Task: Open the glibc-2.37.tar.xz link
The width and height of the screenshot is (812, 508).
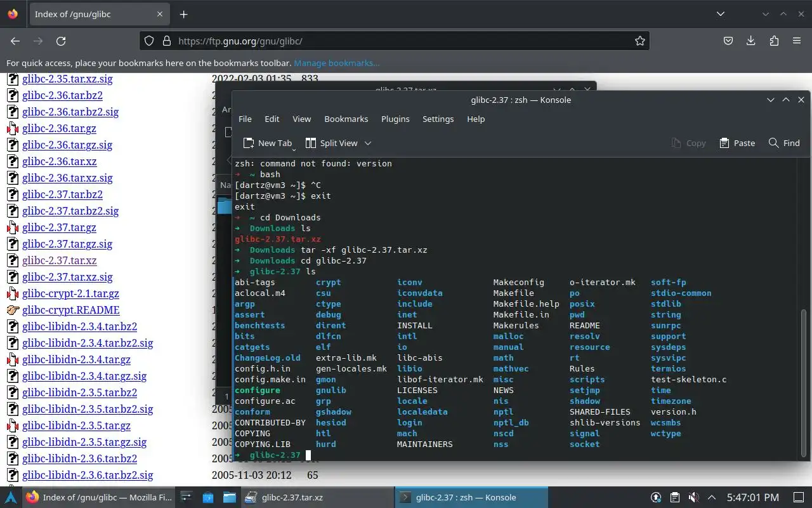Action: [x=60, y=260]
